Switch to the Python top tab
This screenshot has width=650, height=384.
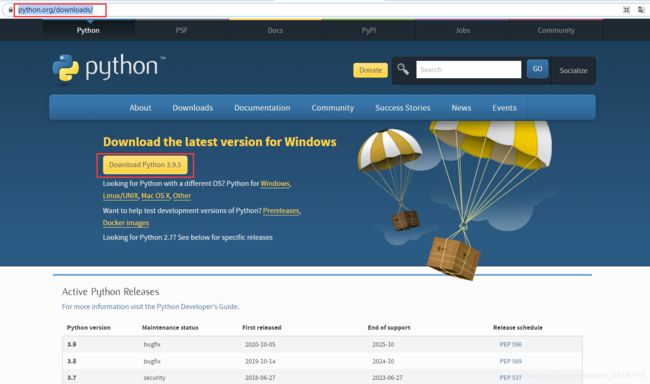(x=88, y=30)
